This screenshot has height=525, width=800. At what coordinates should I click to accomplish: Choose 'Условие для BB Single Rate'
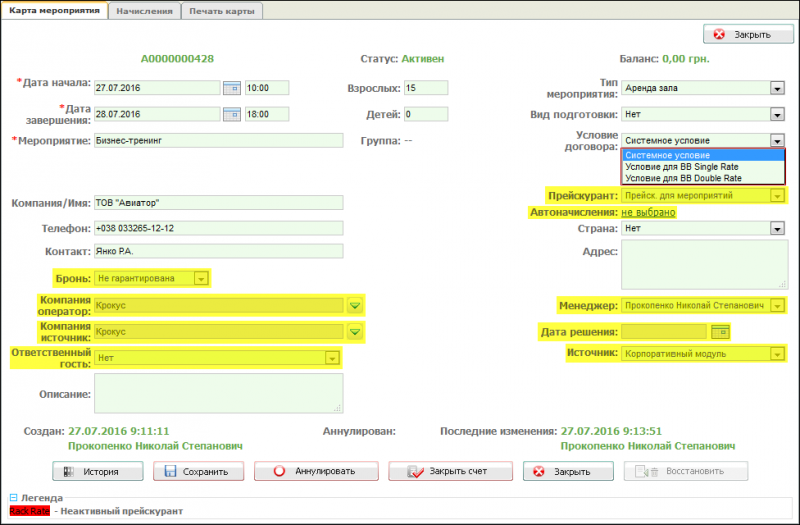[703, 167]
